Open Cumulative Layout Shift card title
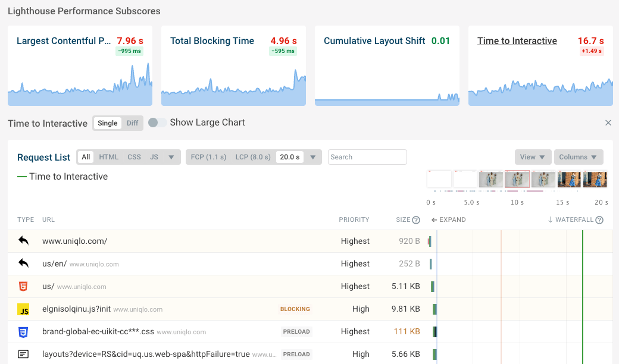Viewport: 619px width, 364px height. pyautogui.click(x=374, y=41)
